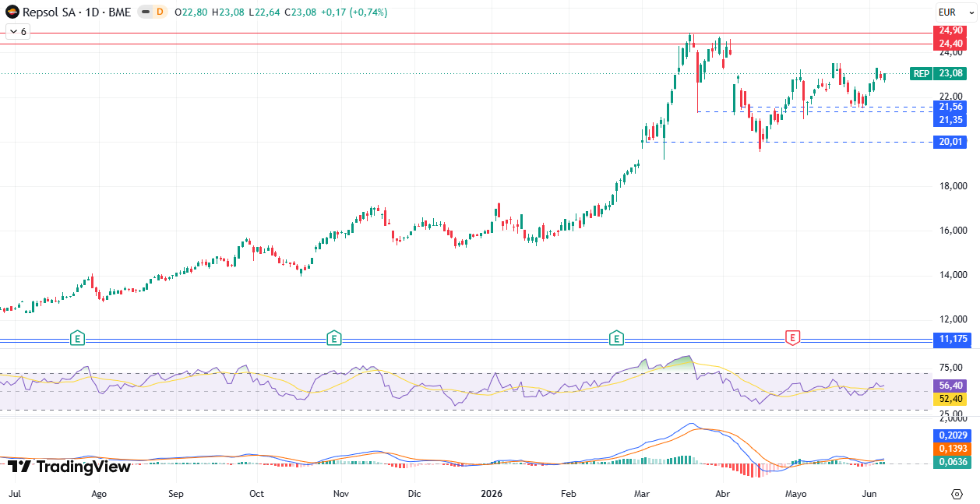Click the 16,000 price axis label
980x504 pixels.
point(954,231)
